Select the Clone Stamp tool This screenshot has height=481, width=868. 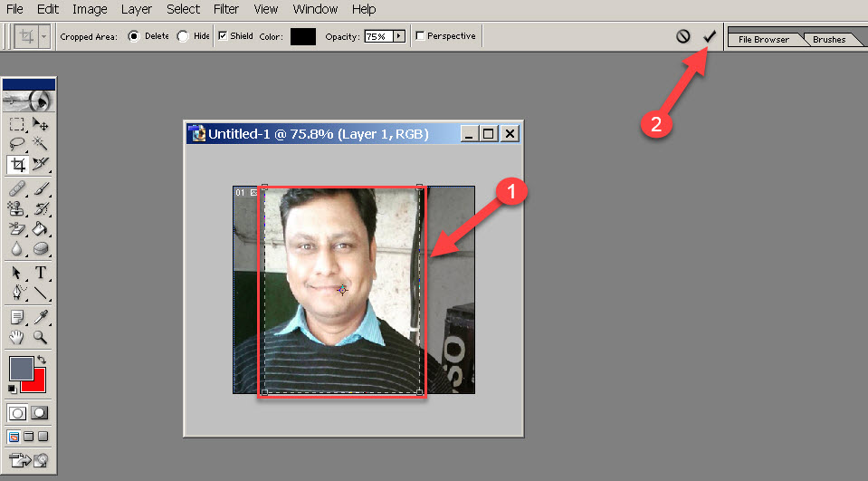point(17,209)
